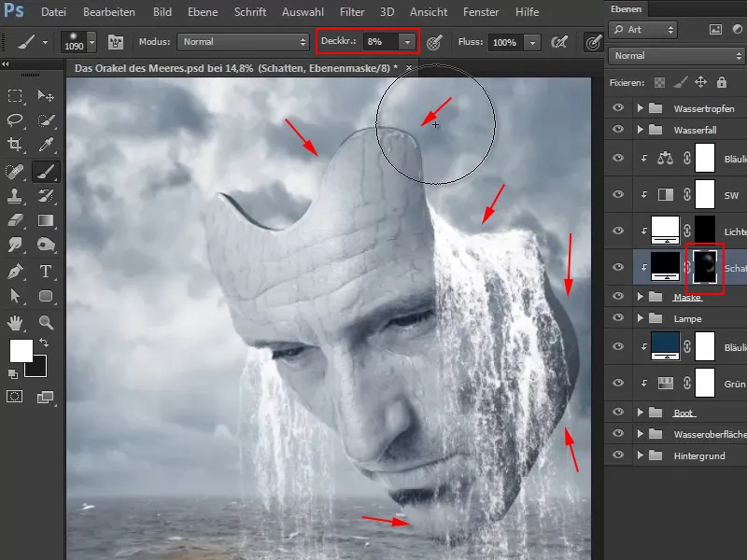Open the Deckkr. opacity dropdown arrow
This screenshot has width=747, height=560.
click(x=407, y=42)
